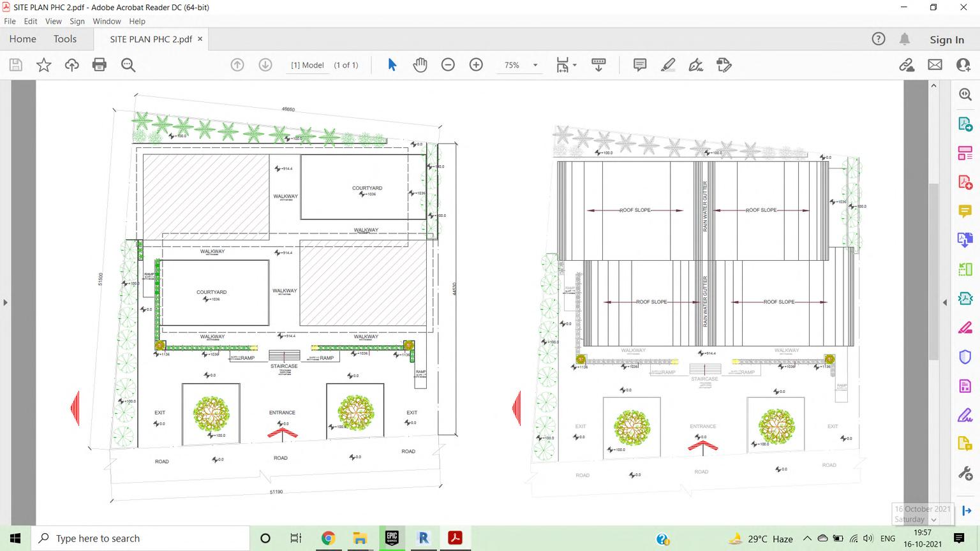The height and width of the screenshot is (551, 980).
Task: Open the View menu
Action: click(54, 21)
